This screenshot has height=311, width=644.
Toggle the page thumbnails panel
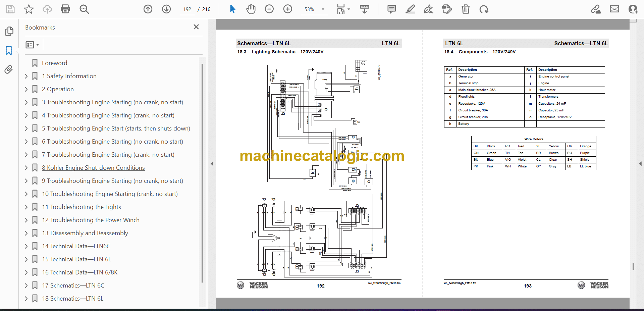9,31
